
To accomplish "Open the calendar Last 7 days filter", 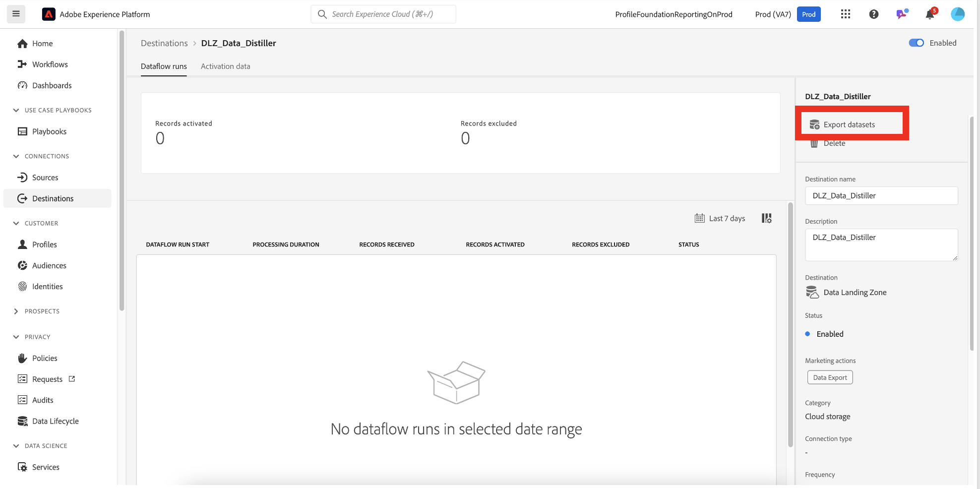I will pos(720,218).
